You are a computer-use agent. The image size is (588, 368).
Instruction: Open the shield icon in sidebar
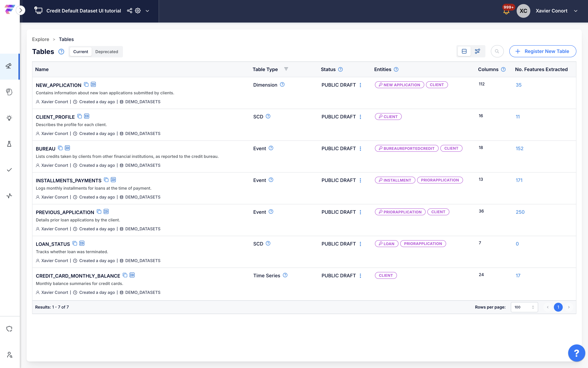click(9, 329)
